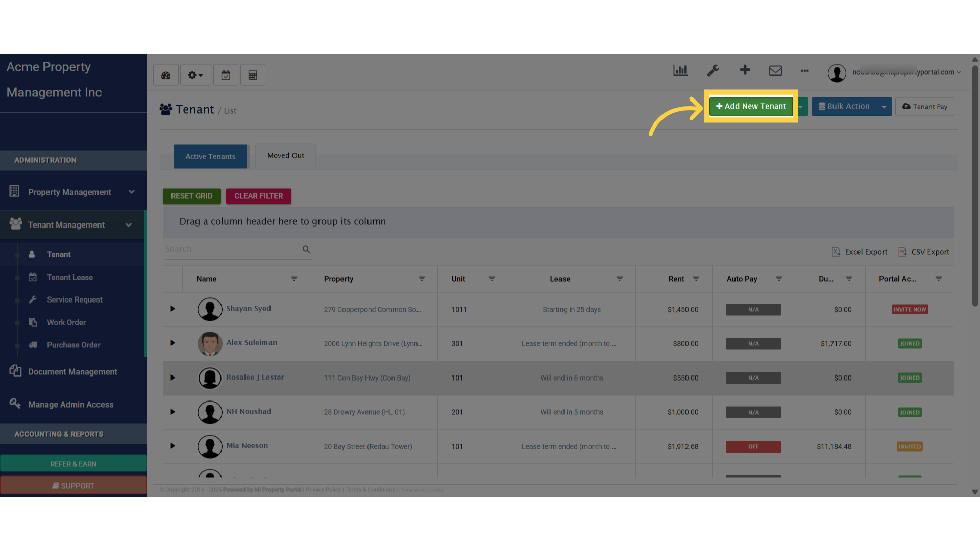
Task: Click the CSV Export icon
Action: pos(903,252)
